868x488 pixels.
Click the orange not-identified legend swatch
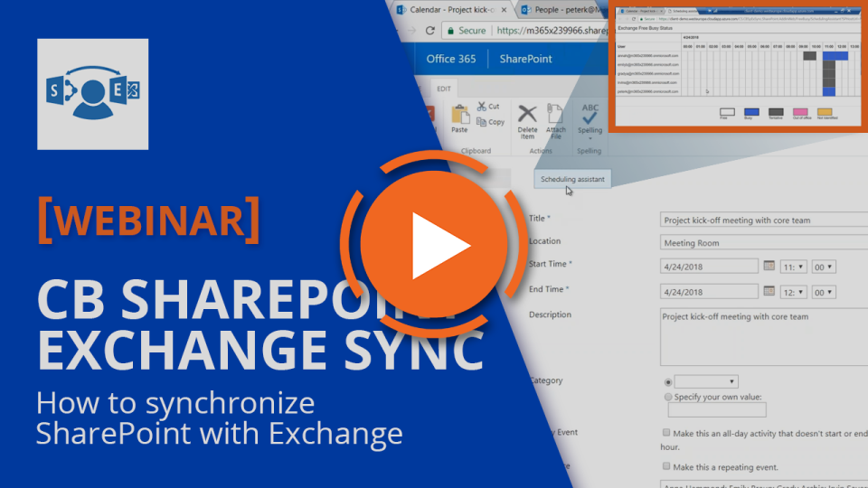825,112
